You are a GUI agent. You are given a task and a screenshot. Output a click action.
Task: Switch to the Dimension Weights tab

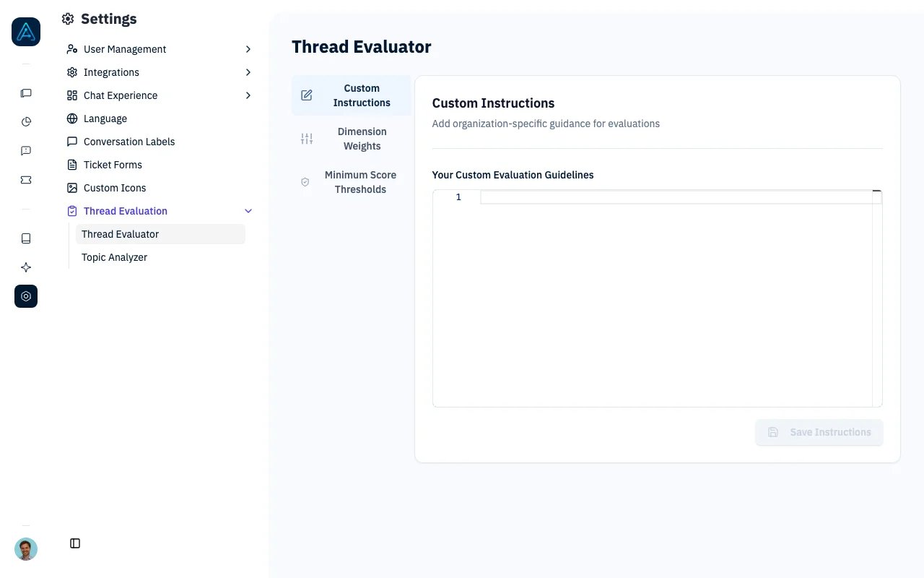[x=352, y=139]
